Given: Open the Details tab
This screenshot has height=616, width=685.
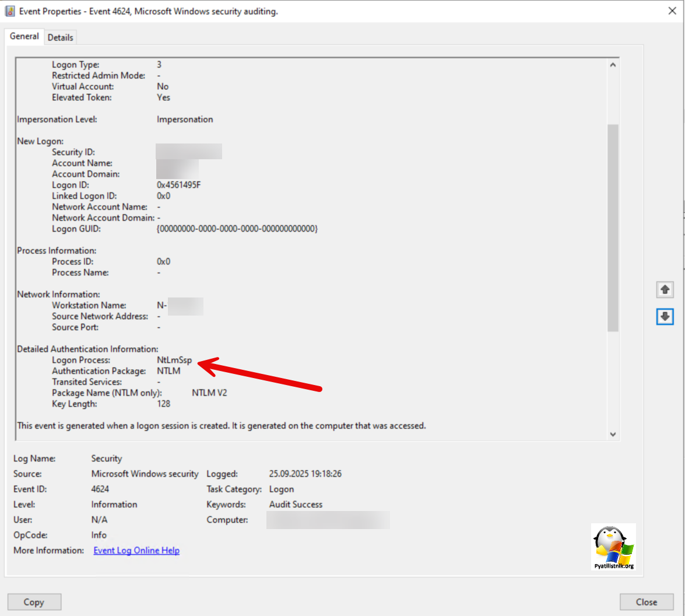Looking at the screenshot, I should tap(61, 37).
